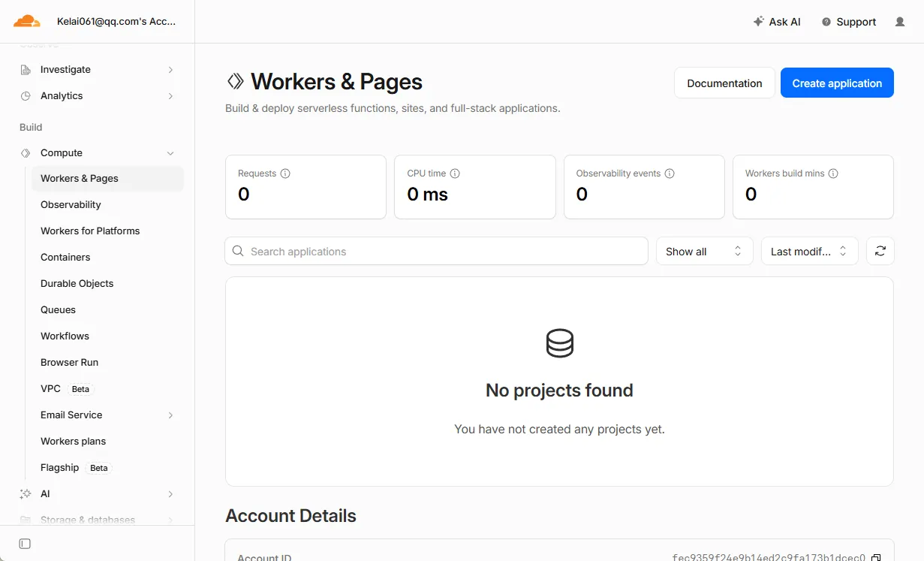The image size is (924, 561).
Task: Click the Investigate sidebar icon
Action: click(x=26, y=70)
